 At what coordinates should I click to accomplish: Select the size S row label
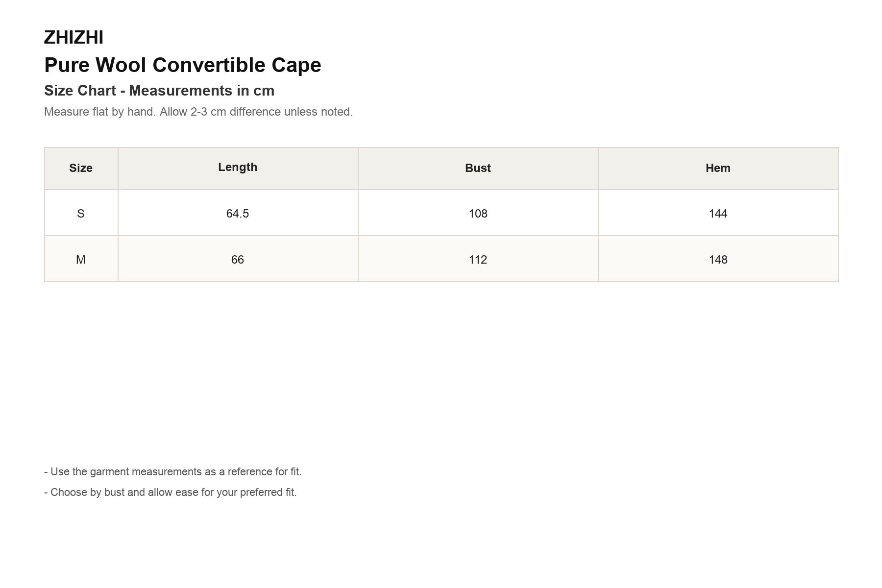[x=81, y=214]
